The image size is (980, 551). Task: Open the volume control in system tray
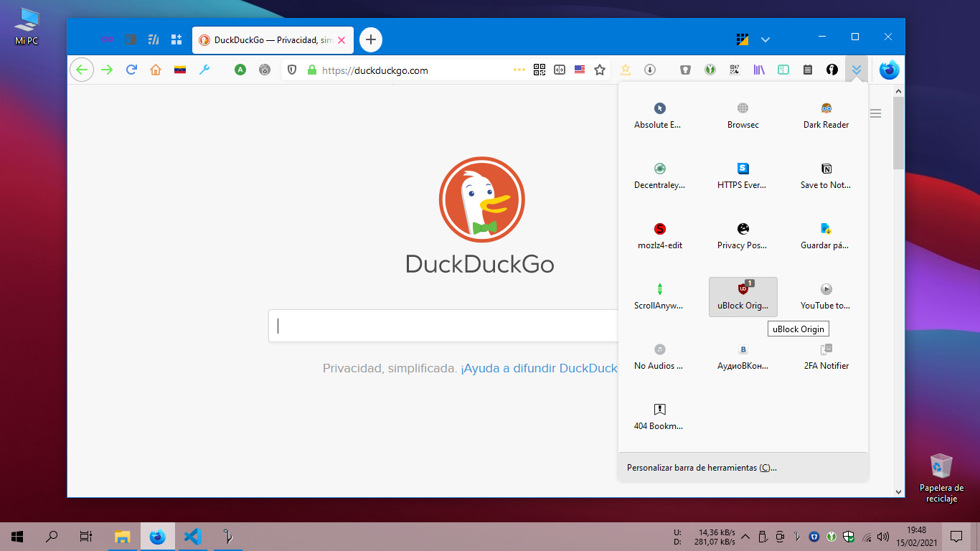click(882, 537)
